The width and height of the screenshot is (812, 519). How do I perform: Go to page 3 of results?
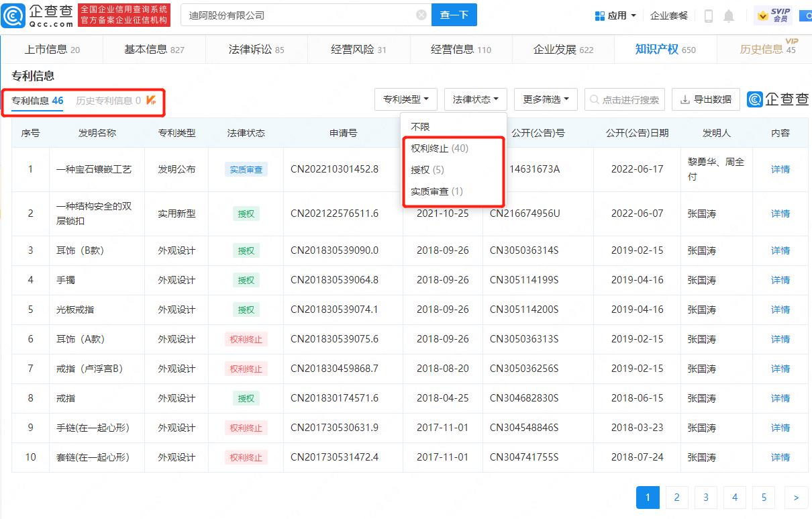(706, 498)
